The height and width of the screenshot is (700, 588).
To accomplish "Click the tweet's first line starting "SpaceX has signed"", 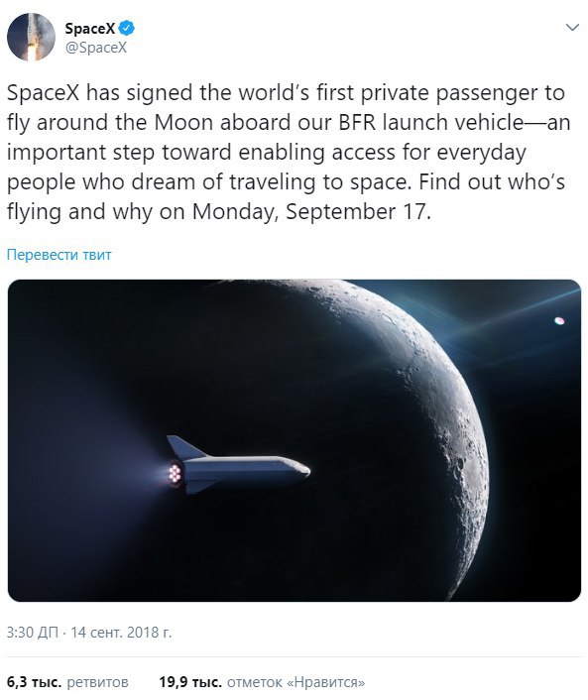I will click(287, 93).
